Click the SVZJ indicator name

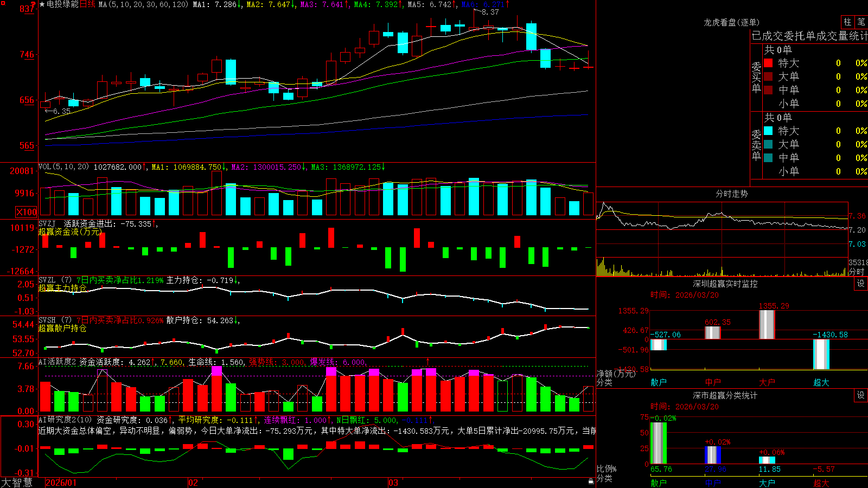47,223
